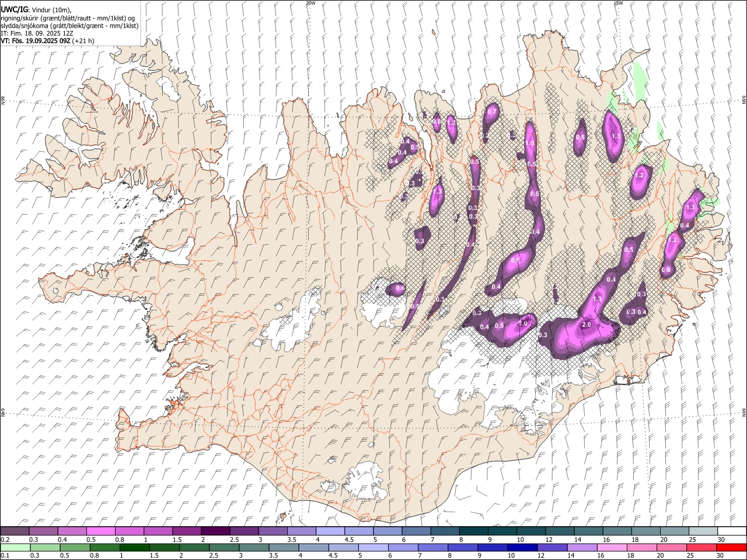Click the '20W' longitude label at top
Viewport: 747px width, 560px height.
tap(311, 3)
